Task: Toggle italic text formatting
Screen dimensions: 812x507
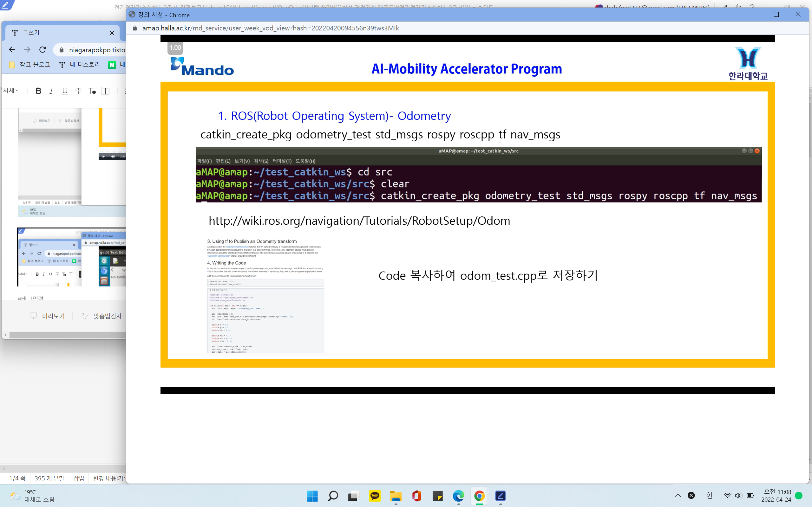Action: tap(51, 91)
